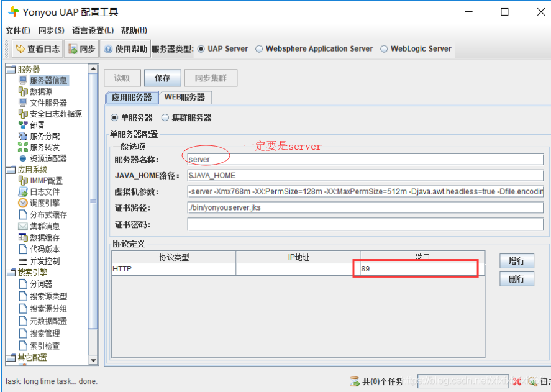This screenshot has width=551, height=392.
Task: Click the 资源适配器 blue ball icon
Action: coord(23,158)
